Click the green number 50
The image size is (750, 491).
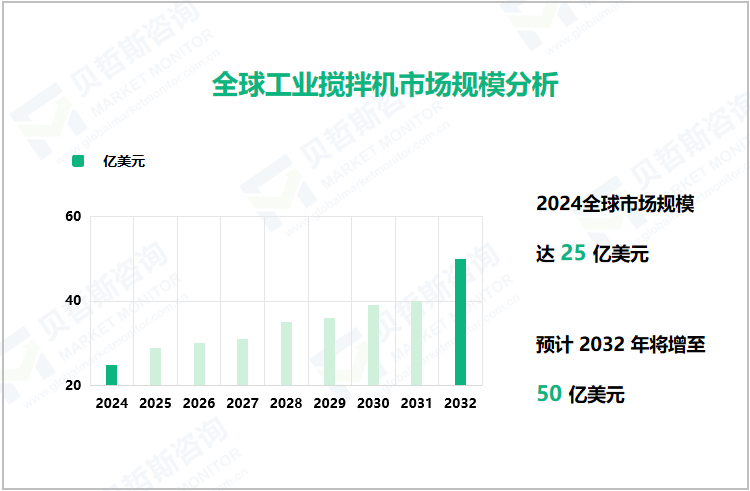549,394
